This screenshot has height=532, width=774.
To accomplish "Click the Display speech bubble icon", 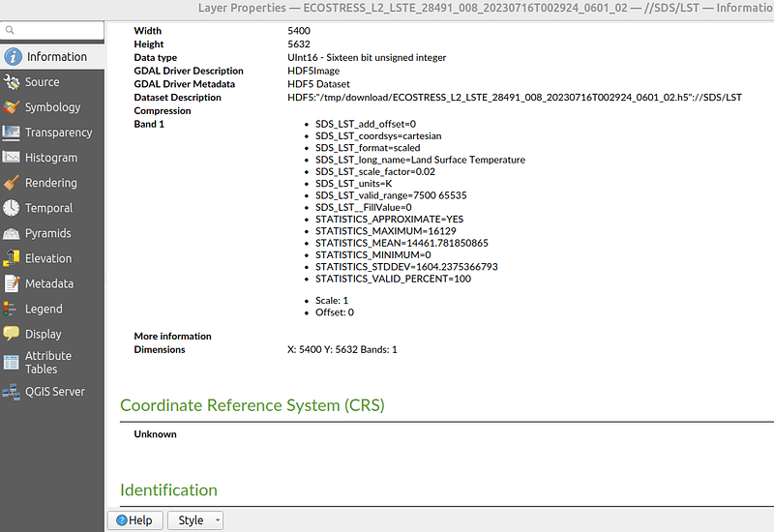I will pos(11,334).
